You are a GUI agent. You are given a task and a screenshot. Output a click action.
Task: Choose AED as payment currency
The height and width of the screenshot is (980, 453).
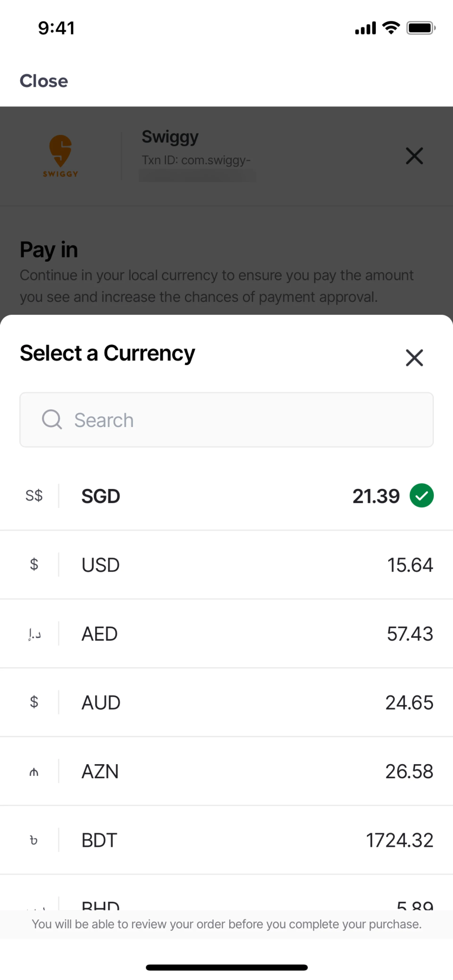(226, 634)
